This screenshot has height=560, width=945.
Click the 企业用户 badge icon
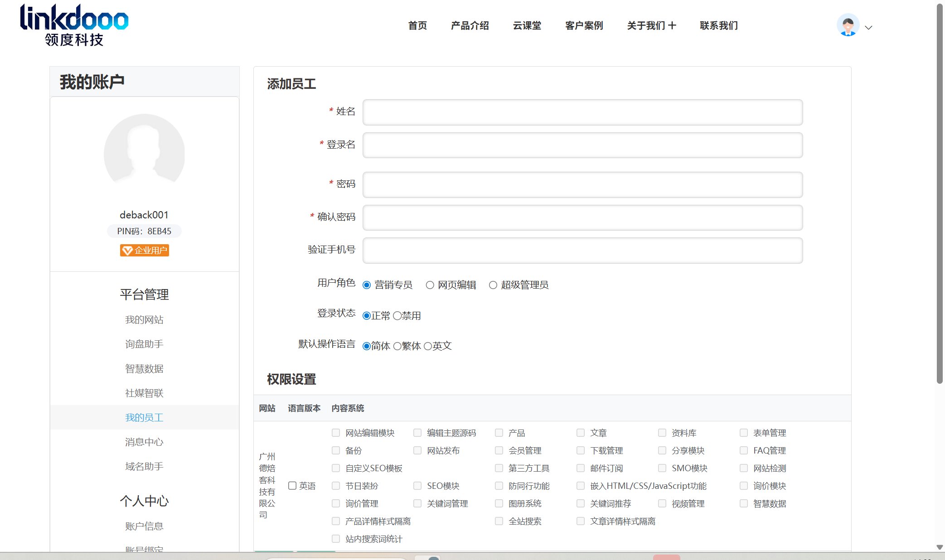127,251
